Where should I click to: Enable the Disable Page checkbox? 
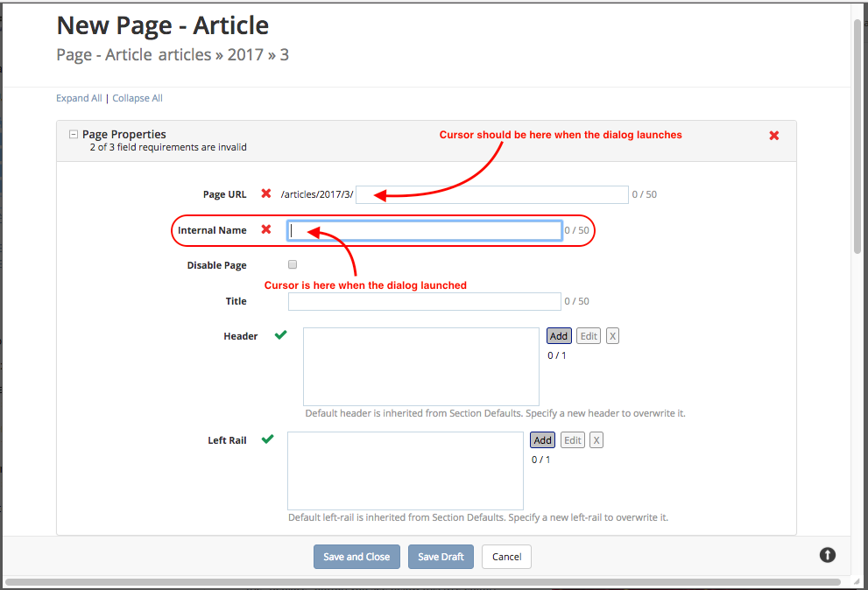292,263
